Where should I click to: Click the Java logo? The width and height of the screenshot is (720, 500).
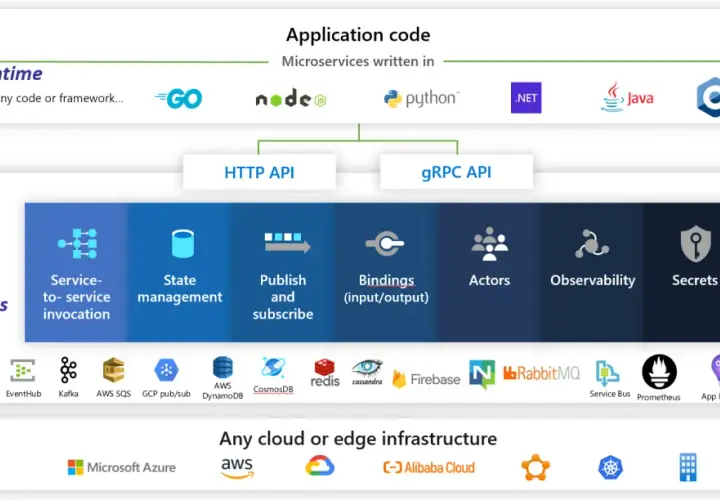click(627, 97)
